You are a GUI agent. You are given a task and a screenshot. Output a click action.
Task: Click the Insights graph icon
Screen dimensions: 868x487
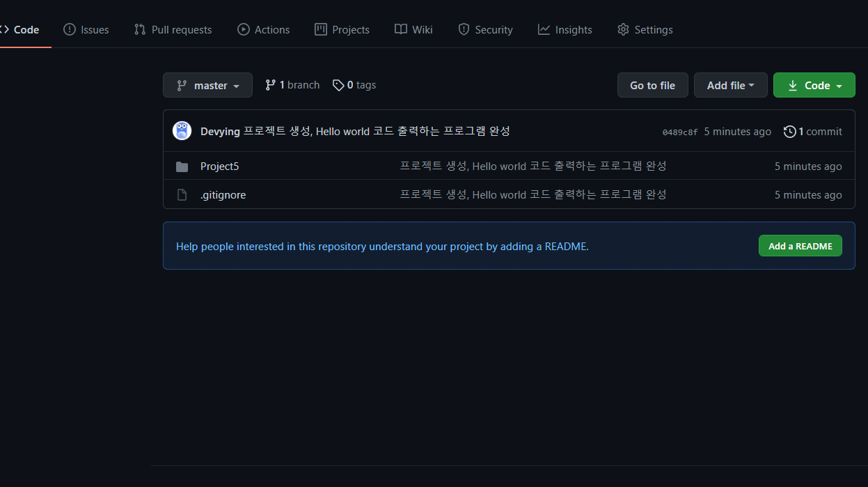(x=544, y=29)
